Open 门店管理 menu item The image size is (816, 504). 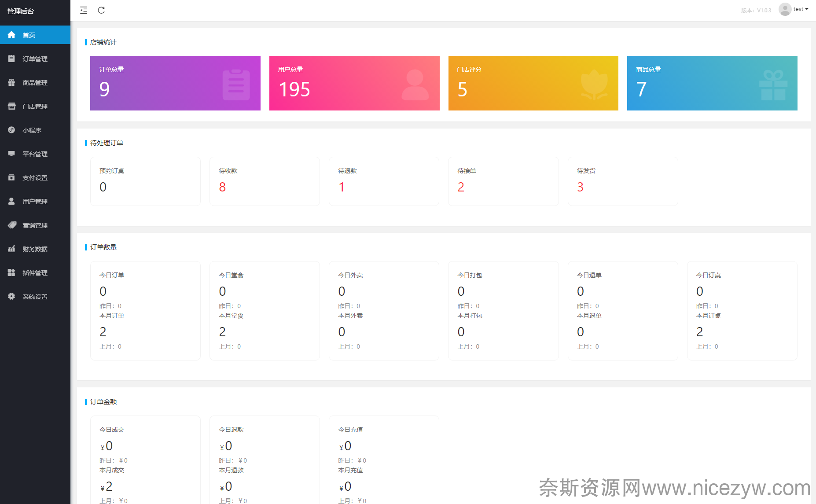click(x=35, y=106)
